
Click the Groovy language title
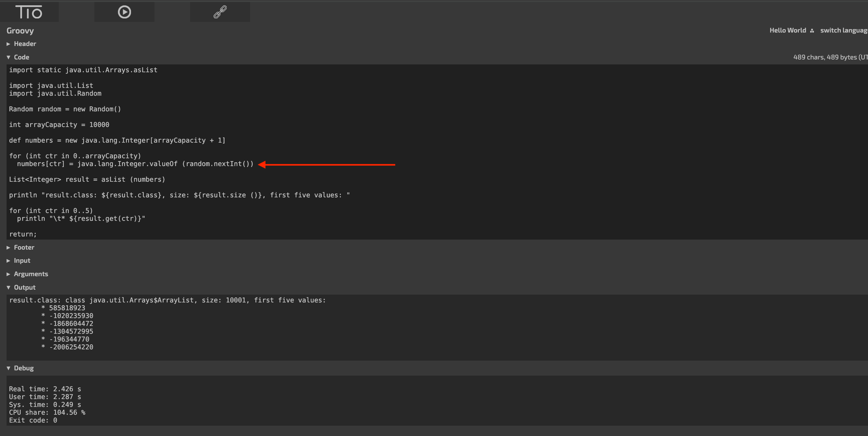20,31
